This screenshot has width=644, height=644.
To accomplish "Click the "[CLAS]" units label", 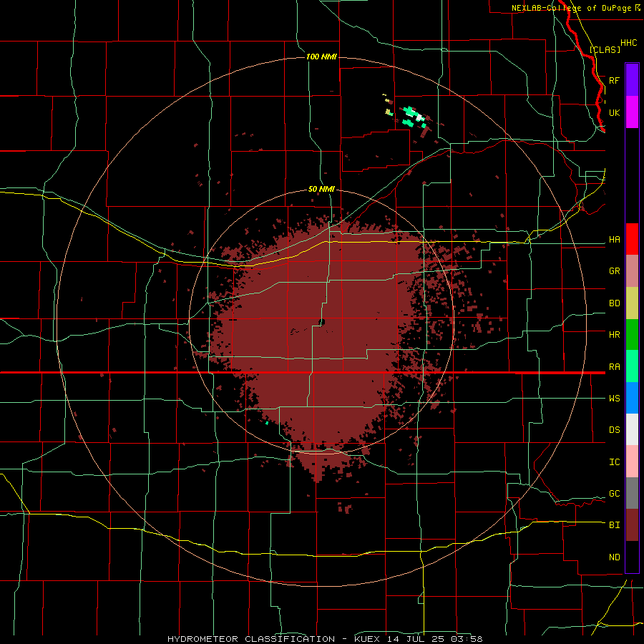I will [x=605, y=49].
